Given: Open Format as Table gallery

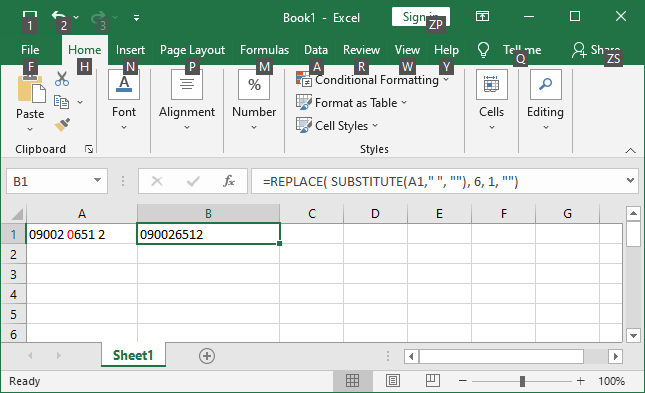Looking at the screenshot, I should (x=352, y=102).
